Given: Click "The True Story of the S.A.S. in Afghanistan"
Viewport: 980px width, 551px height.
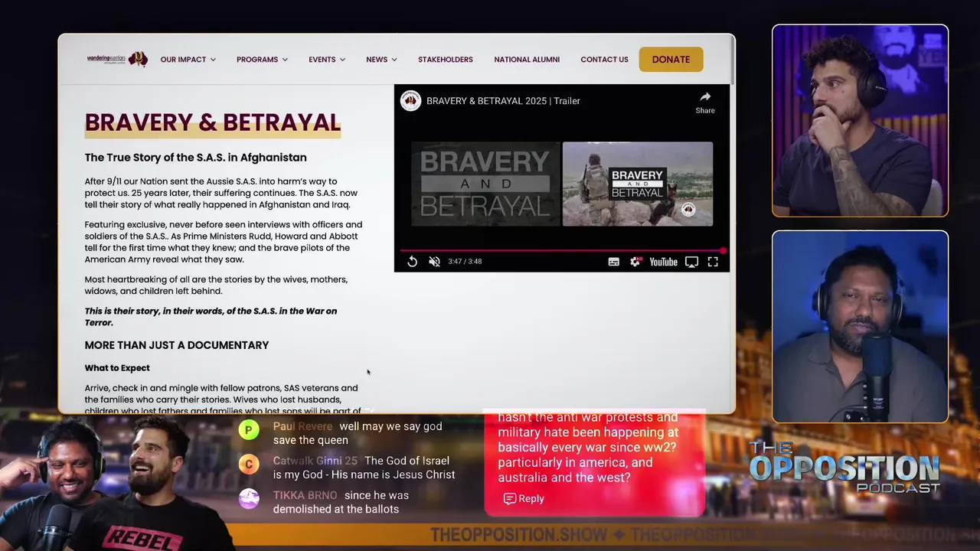Looking at the screenshot, I should click(195, 158).
